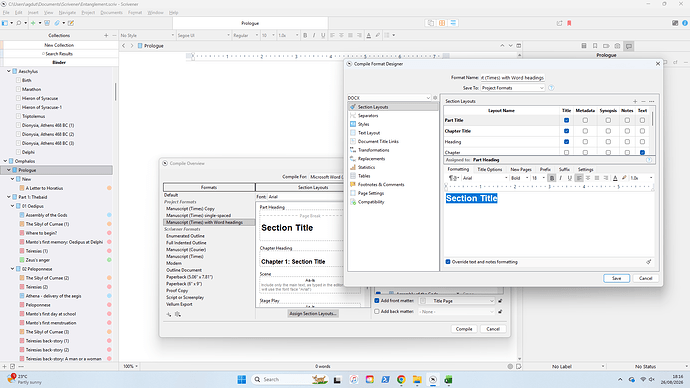Open File Explorer from the taskbar
This screenshot has width=690, height=388.
point(417,380)
